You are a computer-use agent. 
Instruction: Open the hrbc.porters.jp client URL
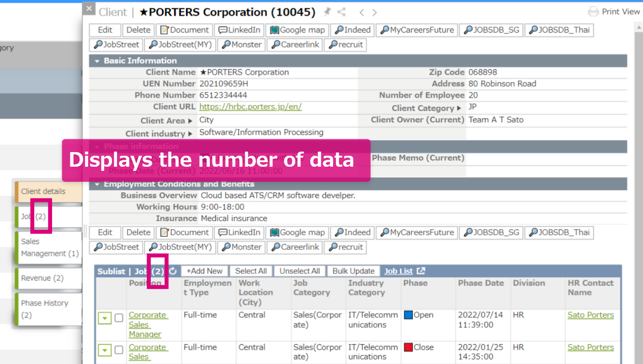point(250,107)
